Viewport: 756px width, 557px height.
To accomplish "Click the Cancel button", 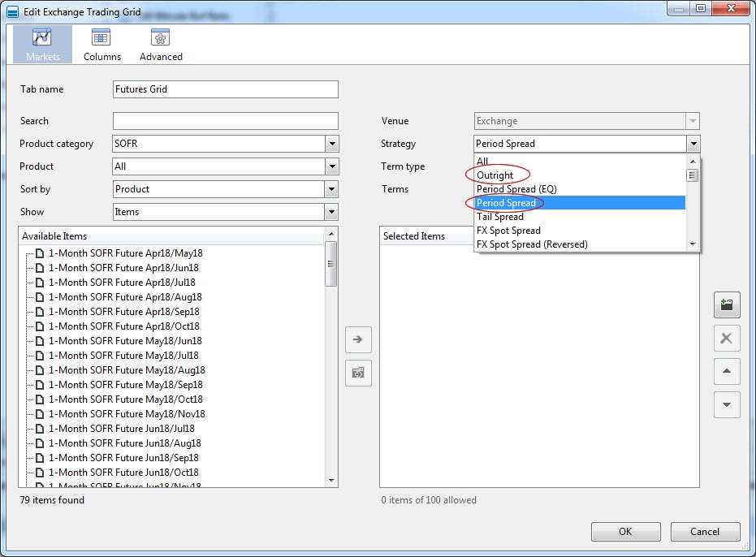I will (705, 532).
